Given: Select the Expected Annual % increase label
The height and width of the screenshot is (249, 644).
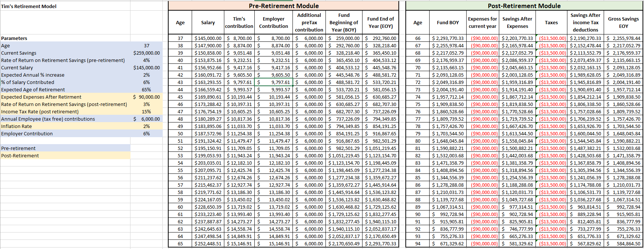Looking at the screenshot, I should point(65,75).
